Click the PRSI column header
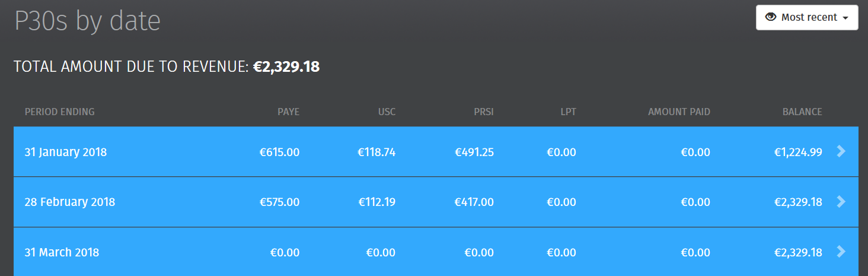The image size is (868, 276). [x=484, y=112]
